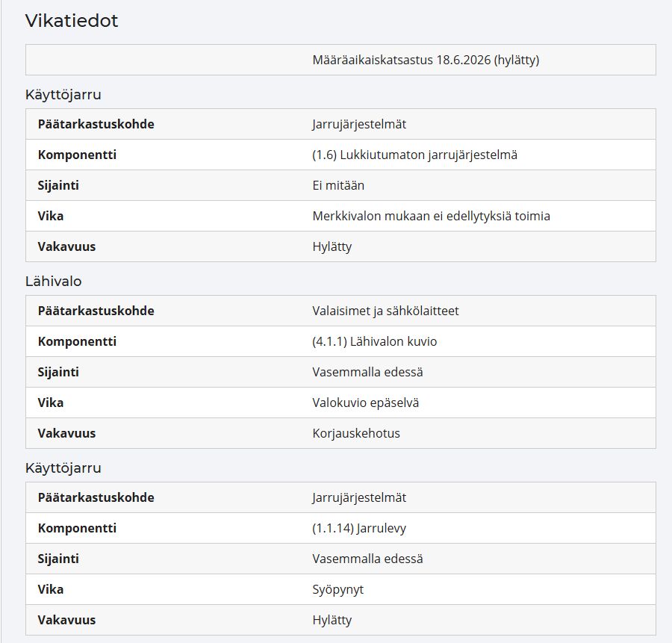Click the Syöpynyt fault value
The height and width of the screenshot is (643, 672).
338,589
